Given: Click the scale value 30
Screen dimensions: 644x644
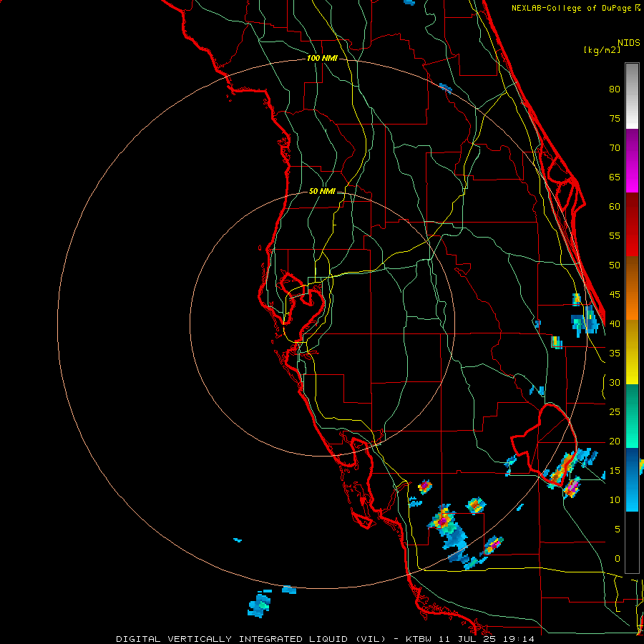Looking at the screenshot, I should (615, 382).
